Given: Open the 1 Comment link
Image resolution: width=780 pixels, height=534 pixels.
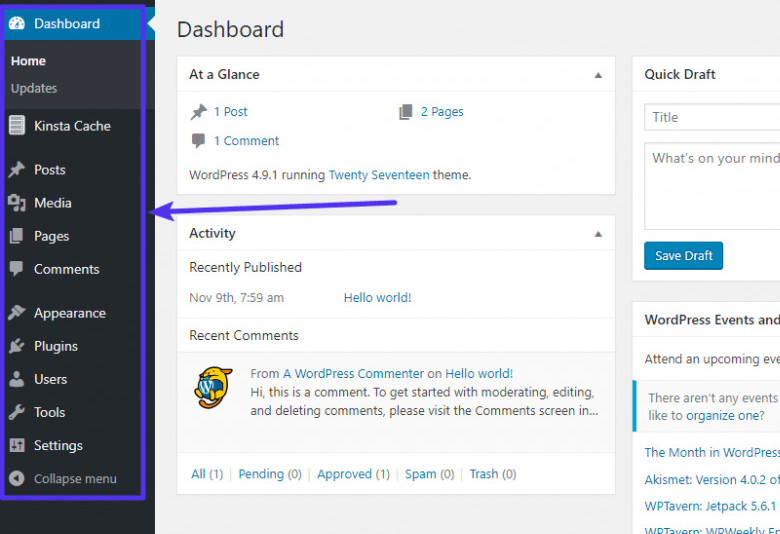Looking at the screenshot, I should (x=246, y=141).
